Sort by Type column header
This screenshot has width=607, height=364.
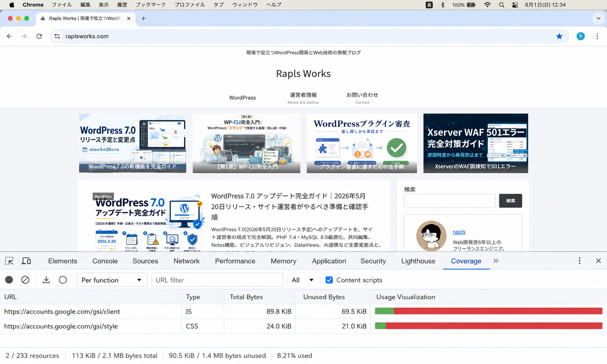tap(203, 297)
